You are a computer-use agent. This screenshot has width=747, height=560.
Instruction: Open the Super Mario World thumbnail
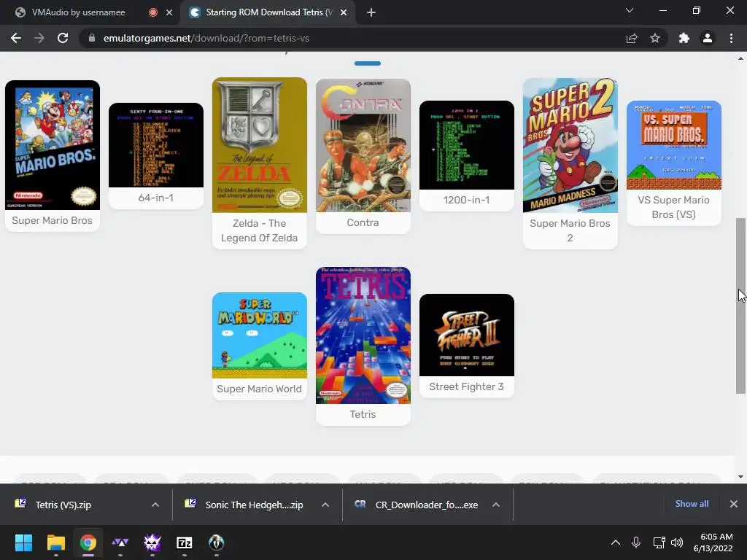(260, 335)
